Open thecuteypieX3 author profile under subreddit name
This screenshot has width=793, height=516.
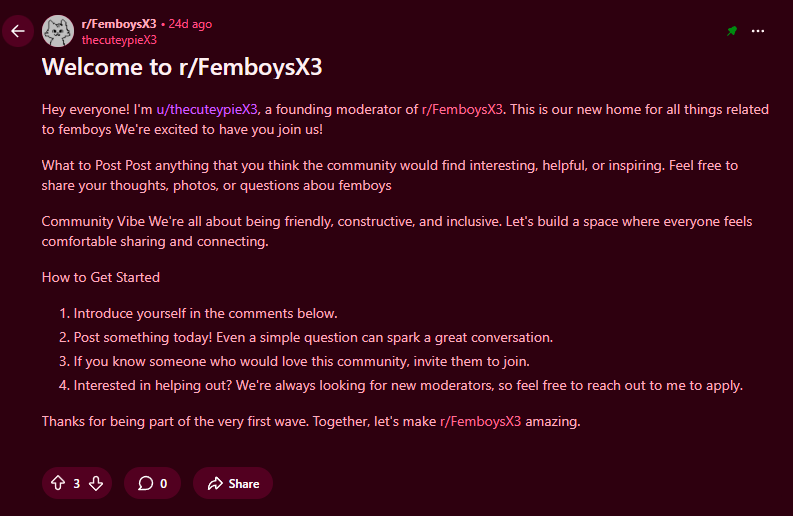coord(119,40)
